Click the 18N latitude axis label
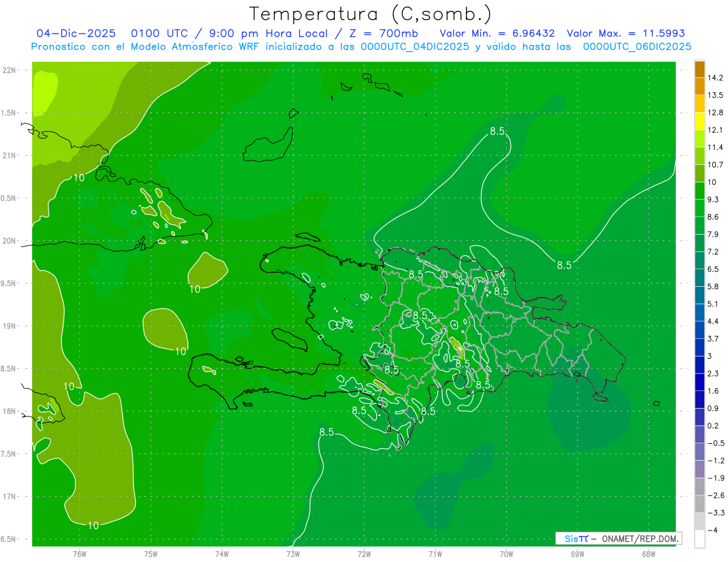 point(10,411)
